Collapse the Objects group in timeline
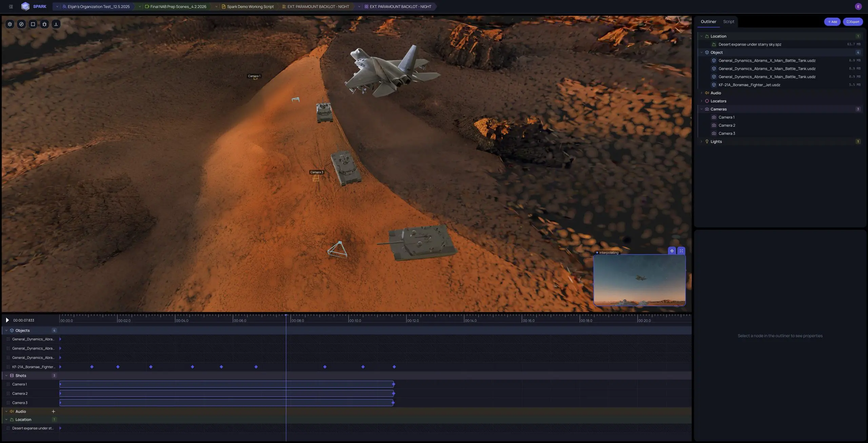 (6, 330)
